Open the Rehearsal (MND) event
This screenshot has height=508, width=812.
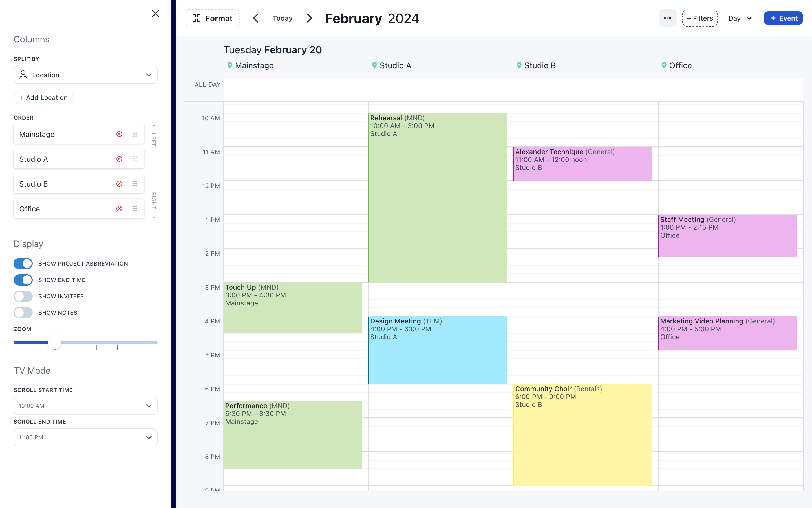click(x=438, y=198)
